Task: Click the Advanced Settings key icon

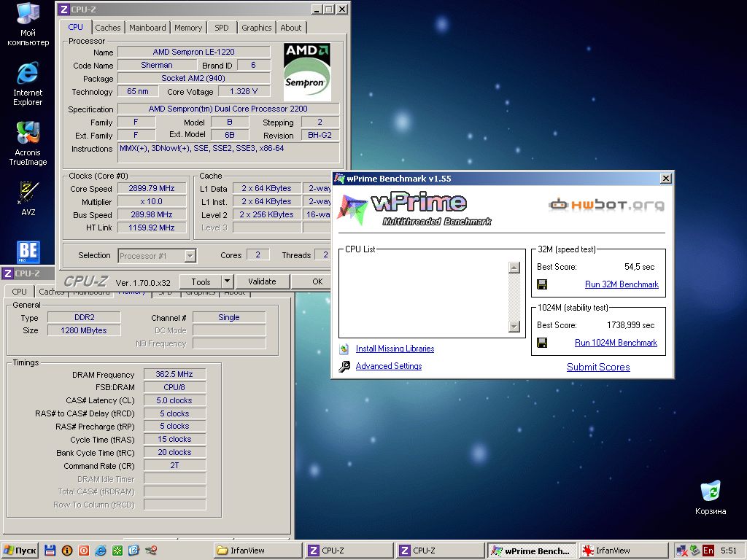Action: pyautogui.click(x=344, y=366)
